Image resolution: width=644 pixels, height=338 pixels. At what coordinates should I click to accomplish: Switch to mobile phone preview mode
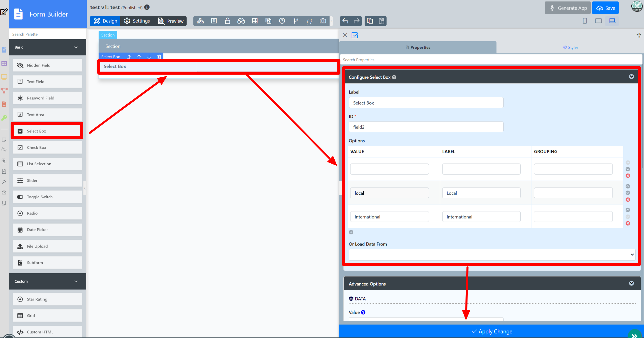(x=585, y=21)
